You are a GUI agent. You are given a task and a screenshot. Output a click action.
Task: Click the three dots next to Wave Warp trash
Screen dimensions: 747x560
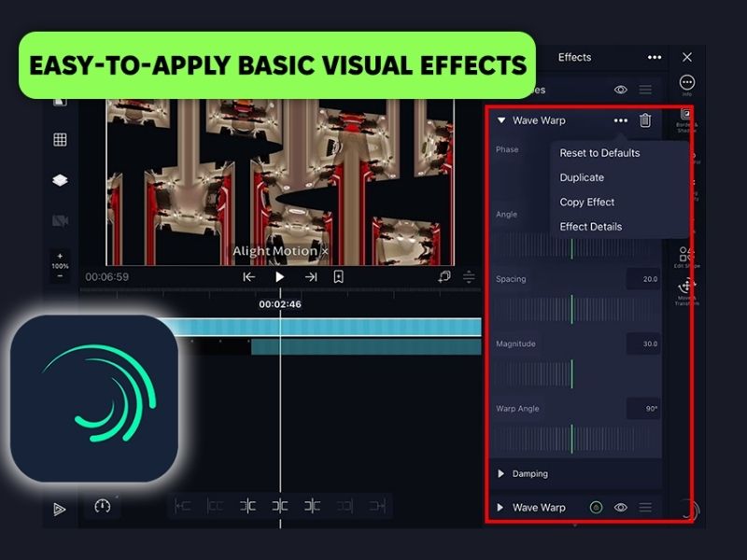tap(620, 120)
